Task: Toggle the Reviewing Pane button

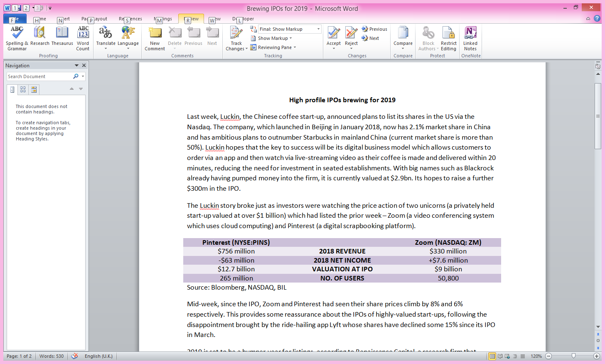Action: (x=271, y=47)
